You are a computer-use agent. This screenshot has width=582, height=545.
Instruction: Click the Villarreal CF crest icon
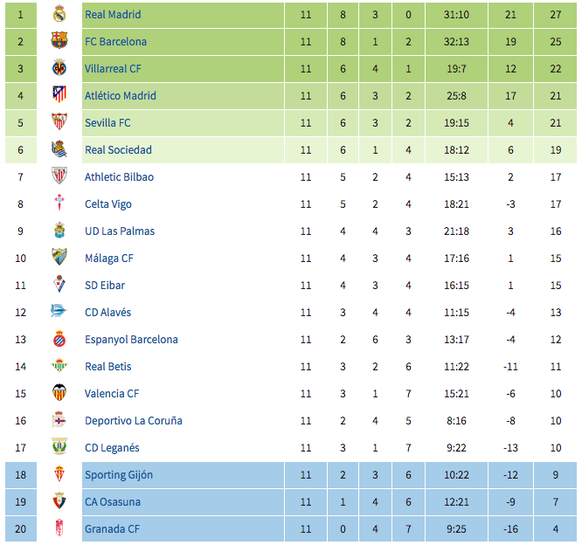tap(59, 68)
